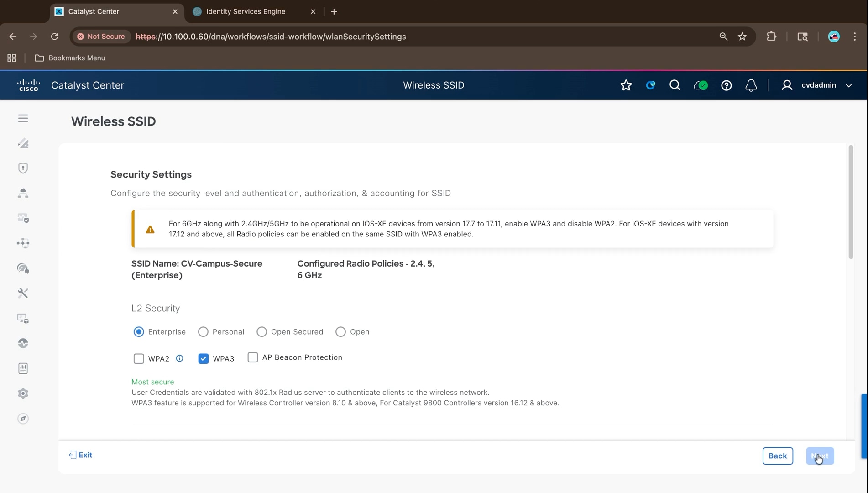Select the Open security option
The image size is (868, 493).
point(340,332)
